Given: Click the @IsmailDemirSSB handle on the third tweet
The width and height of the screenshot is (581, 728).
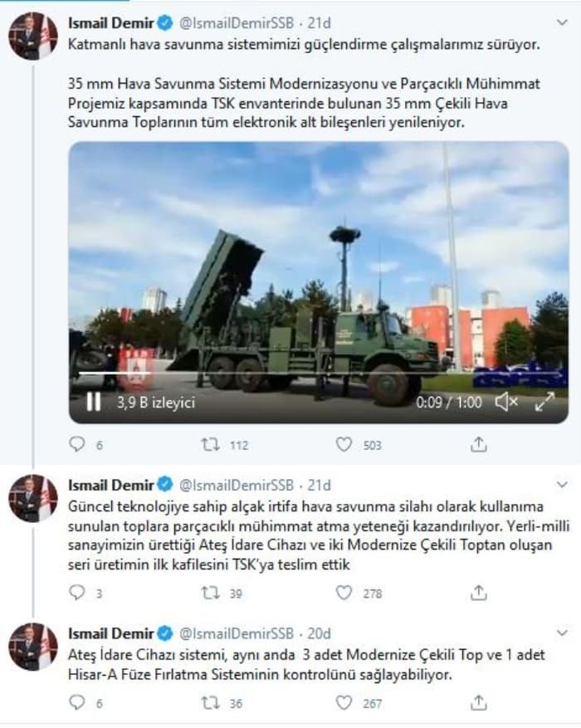Looking at the screenshot, I should 237,633.
